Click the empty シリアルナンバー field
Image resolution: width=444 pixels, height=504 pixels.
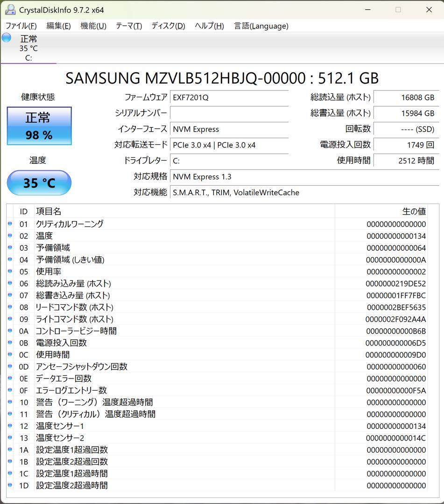[229, 113]
